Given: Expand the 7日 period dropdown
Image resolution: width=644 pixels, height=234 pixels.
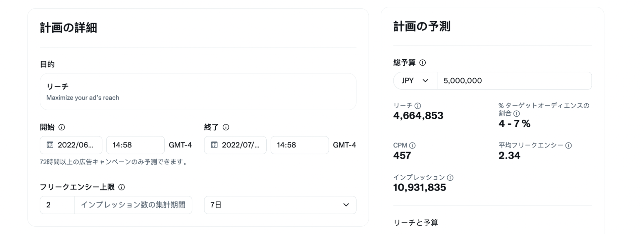Looking at the screenshot, I should coord(280,205).
